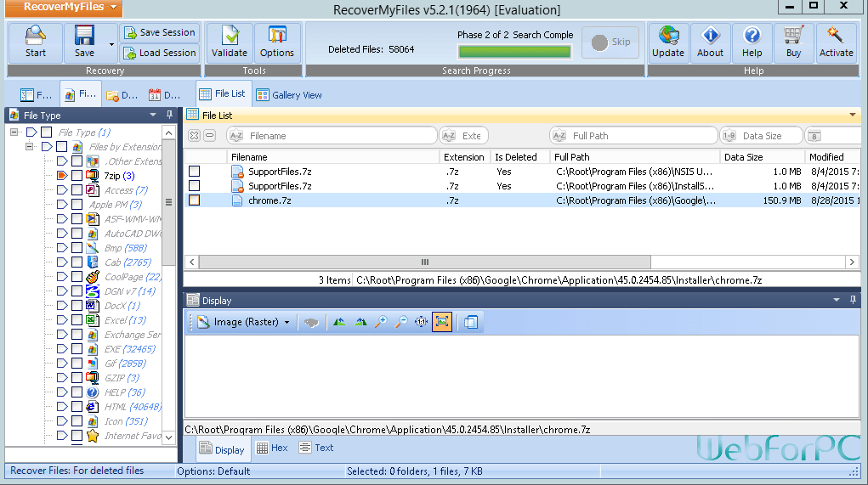Open the second left-panel tab labeled Fi...
Image resolution: width=868 pixels, height=485 pixels.
tap(81, 94)
